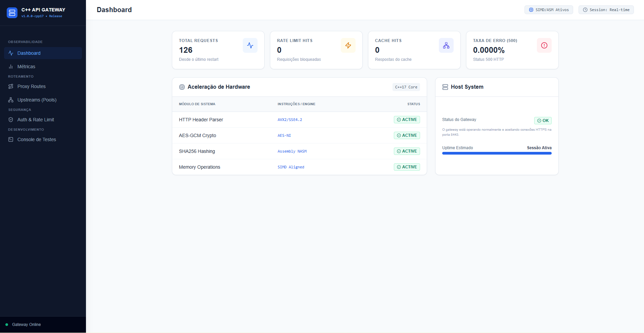Viewport: 644px width, 333px height.
Task: Click the Sessão Ativa uptime label
Action: (539, 148)
